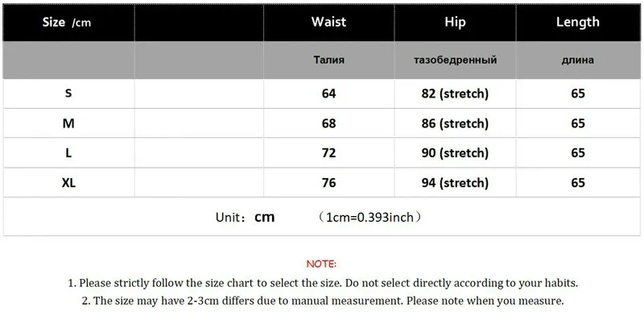The height and width of the screenshot is (312, 644).
Task: Click the длина subheader cell
Action: point(577,60)
